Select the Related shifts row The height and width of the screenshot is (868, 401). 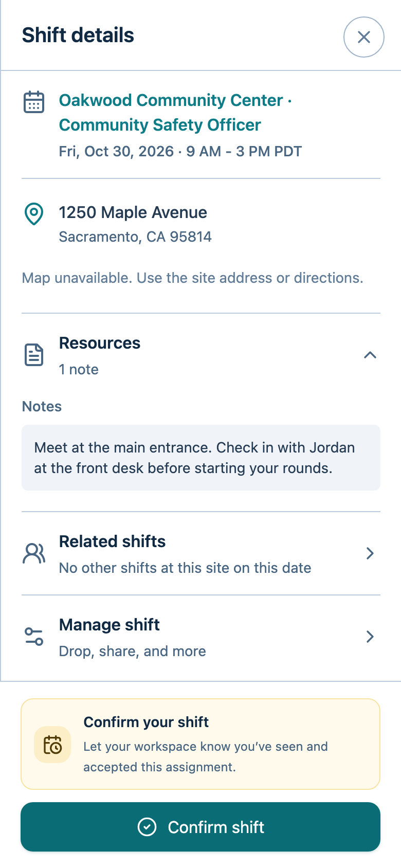click(x=200, y=554)
